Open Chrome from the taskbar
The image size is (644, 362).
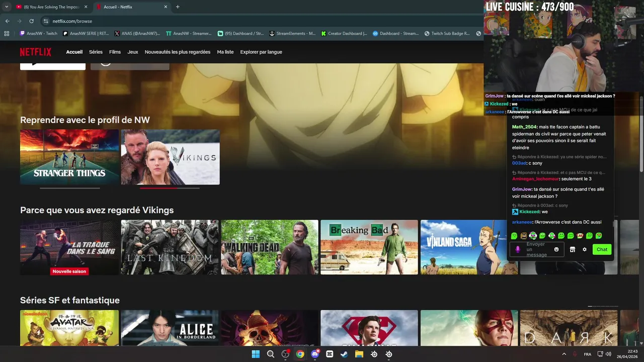300,354
